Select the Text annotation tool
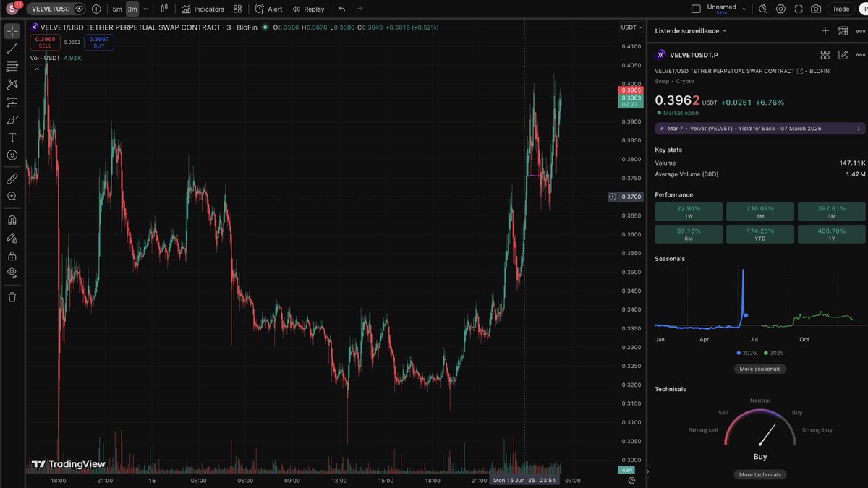This screenshot has width=868, height=488. [12, 137]
